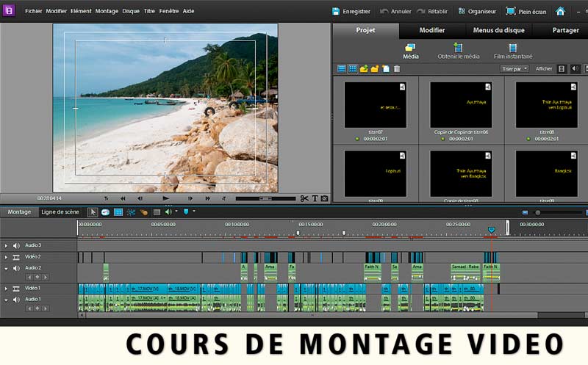588x365 pixels.
Task: Collapse the Audio 1 track
Action: (6, 300)
